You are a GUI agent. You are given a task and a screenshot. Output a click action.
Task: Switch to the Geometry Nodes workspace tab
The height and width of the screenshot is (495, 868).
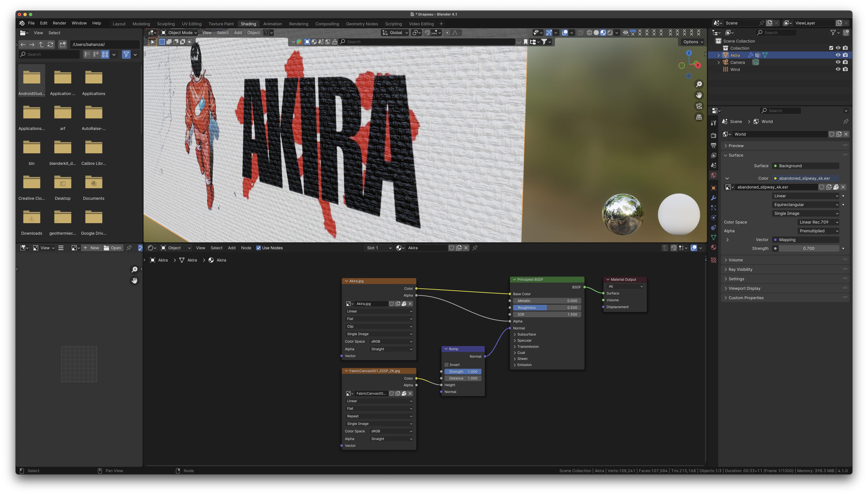pos(362,24)
